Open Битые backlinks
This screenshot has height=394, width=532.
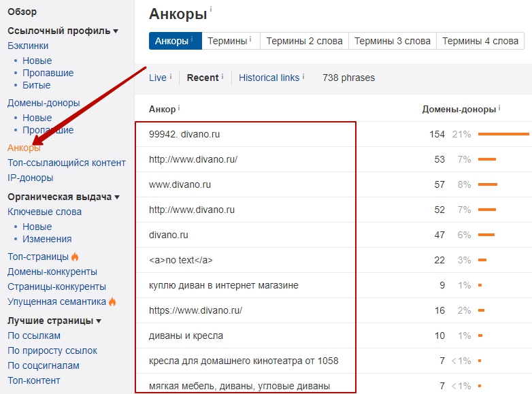pyautogui.click(x=37, y=85)
